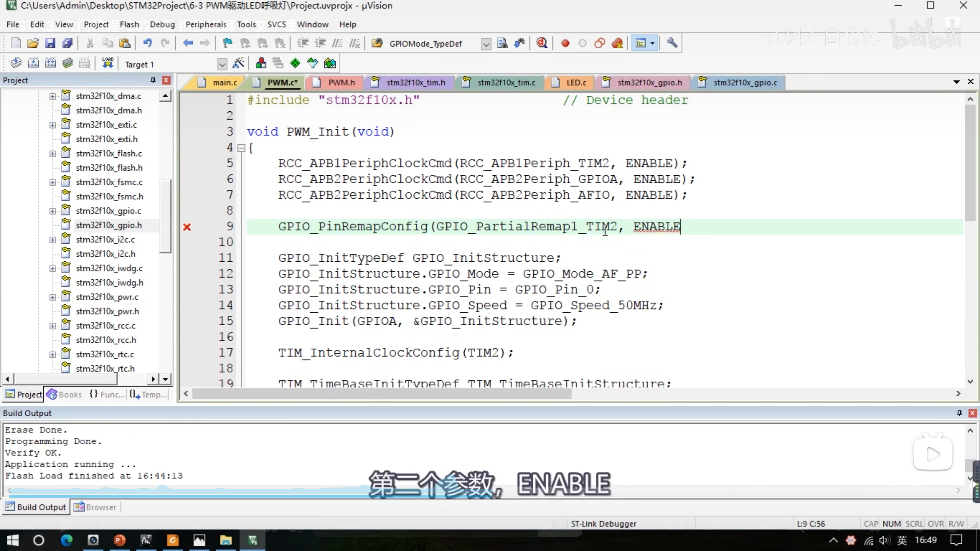This screenshot has height=551, width=980.
Task: Open the Peripherals menu
Action: point(206,24)
